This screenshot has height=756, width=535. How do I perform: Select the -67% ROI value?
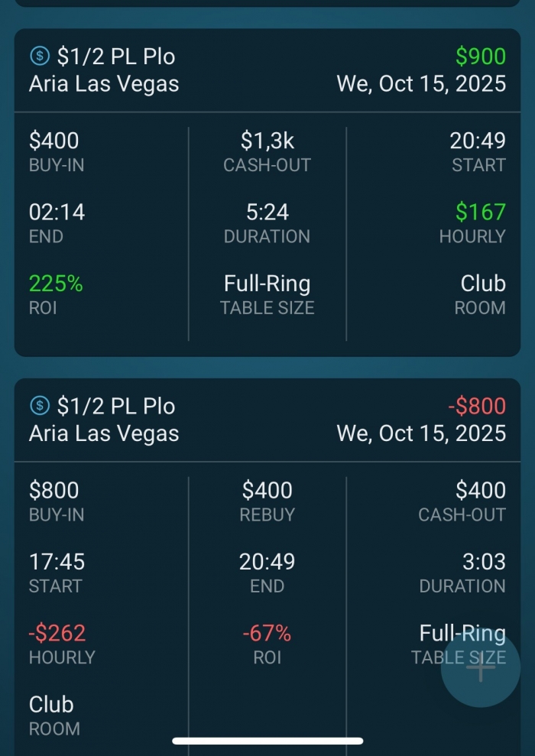(x=267, y=633)
